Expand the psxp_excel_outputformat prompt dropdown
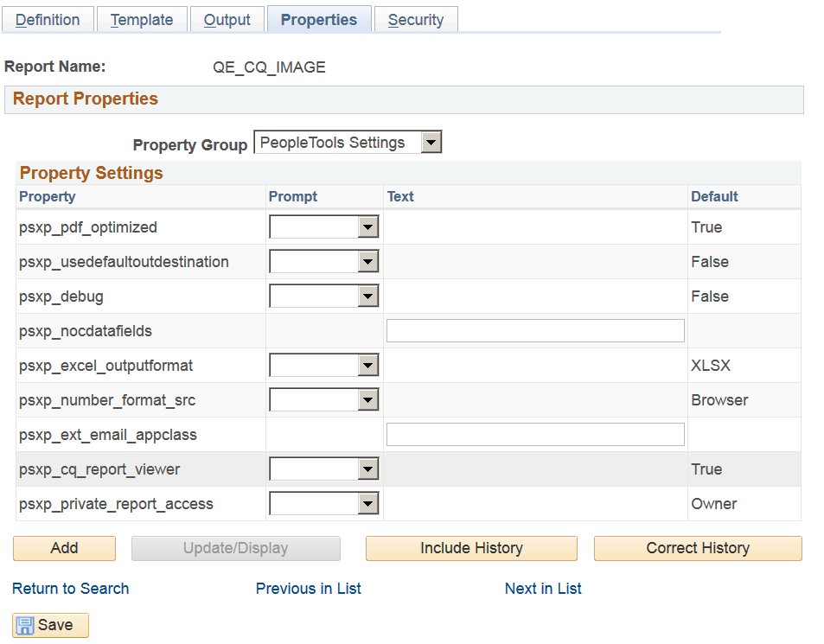The width and height of the screenshot is (824, 644). click(323, 366)
